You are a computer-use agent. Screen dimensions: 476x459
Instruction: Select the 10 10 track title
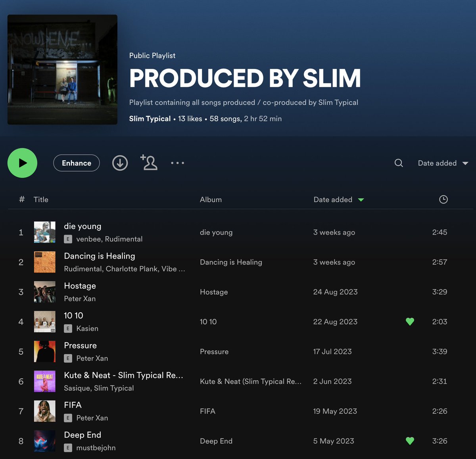coord(73,315)
